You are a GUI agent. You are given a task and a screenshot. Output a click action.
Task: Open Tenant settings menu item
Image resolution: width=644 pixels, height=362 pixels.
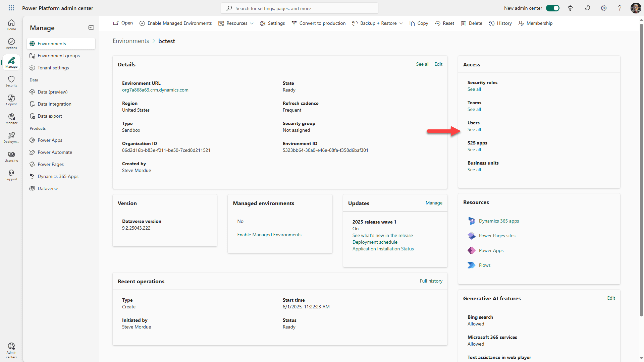(x=53, y=68)
